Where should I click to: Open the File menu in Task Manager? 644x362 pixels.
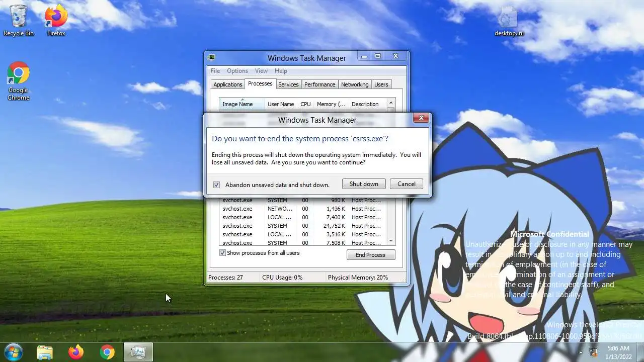[215, 71]
